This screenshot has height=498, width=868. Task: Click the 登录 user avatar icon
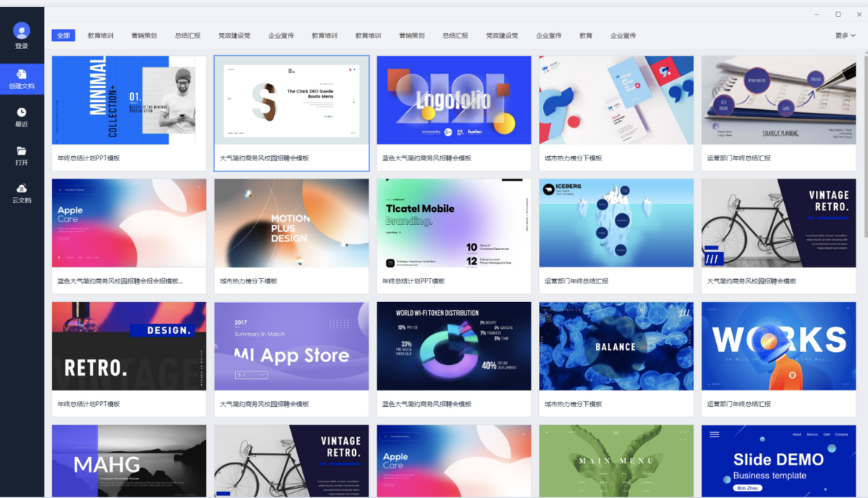coord(22,30)
